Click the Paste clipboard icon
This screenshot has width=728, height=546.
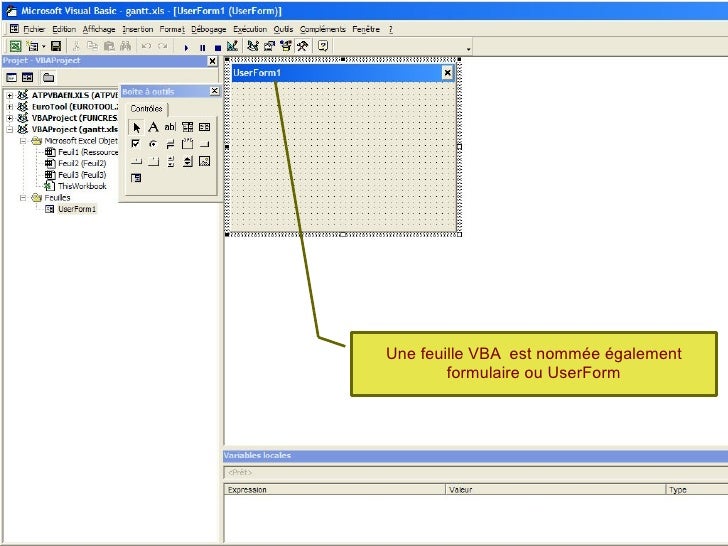pos(109,46)
